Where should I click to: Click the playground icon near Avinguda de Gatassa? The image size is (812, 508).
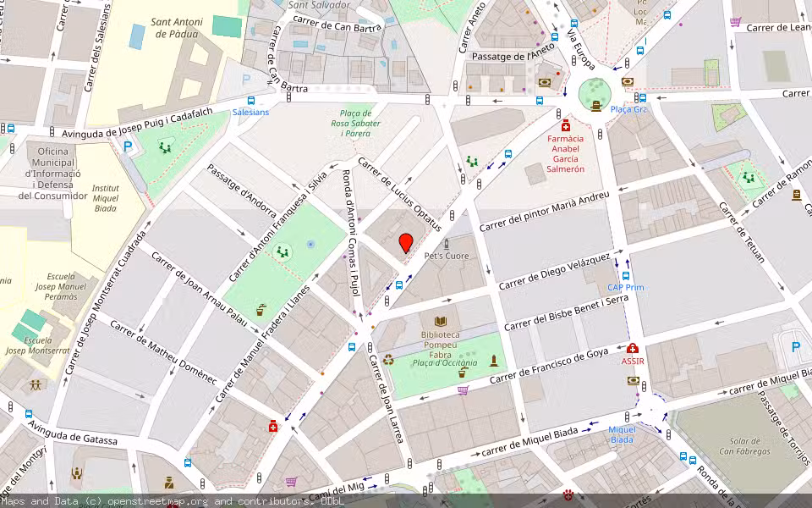(x=36, y=384)
